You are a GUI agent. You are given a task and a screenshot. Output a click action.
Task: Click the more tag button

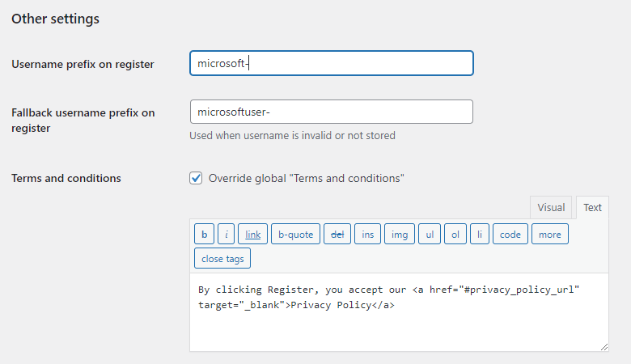[550, 235]
